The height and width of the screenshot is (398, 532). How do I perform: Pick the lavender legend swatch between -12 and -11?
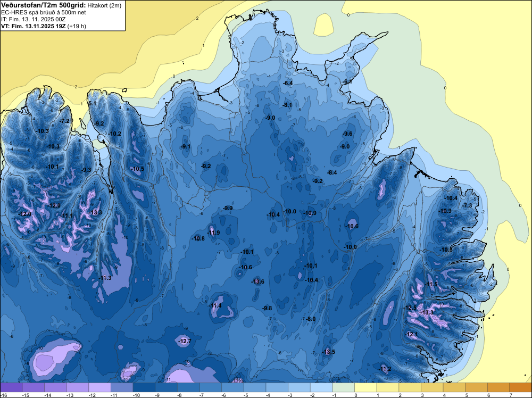[x=100, y=387]
